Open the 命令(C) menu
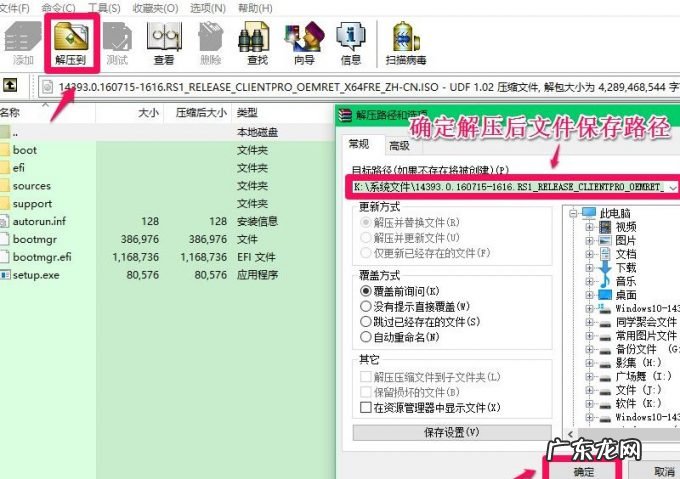Image resolution: width=680 pixels, height=479 pixels. coord(58,8)
